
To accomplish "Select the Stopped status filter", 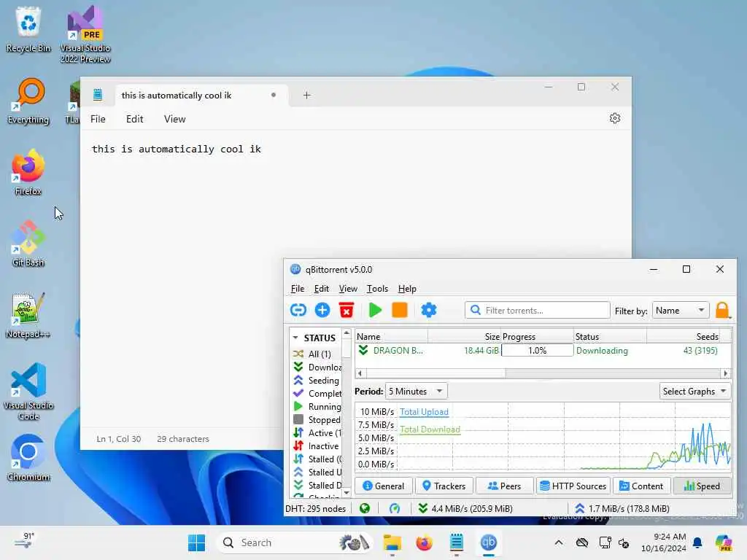I will coord(317,419).
